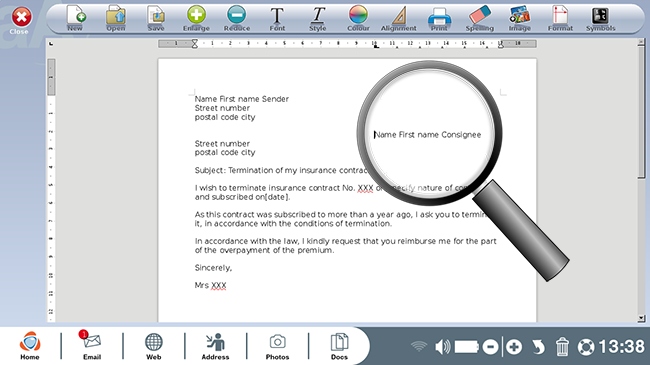Check the Wi-Fi status icon
Image resolution: width=650 pixels, height=365 pixels.
[x=419, y=346]
